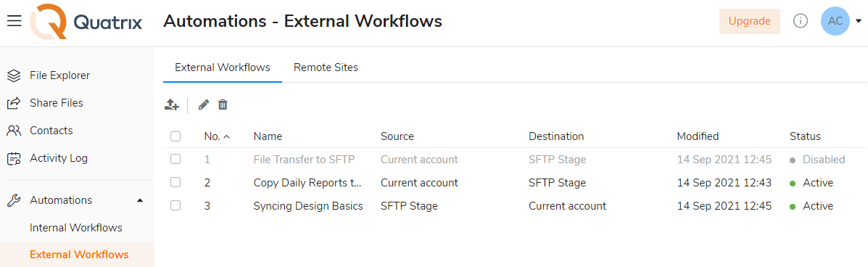Click the add external workflow icon

172,104
